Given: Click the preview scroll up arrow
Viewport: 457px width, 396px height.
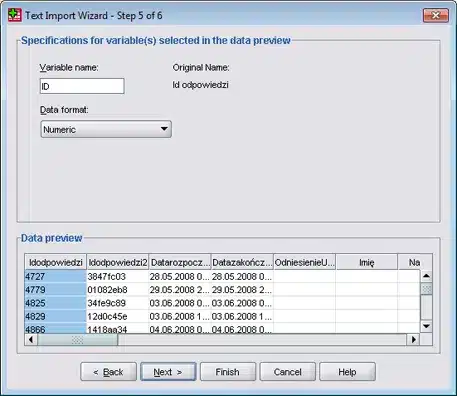Looking at the screenshot, I should pyautogui.click(x=426, y=276).
